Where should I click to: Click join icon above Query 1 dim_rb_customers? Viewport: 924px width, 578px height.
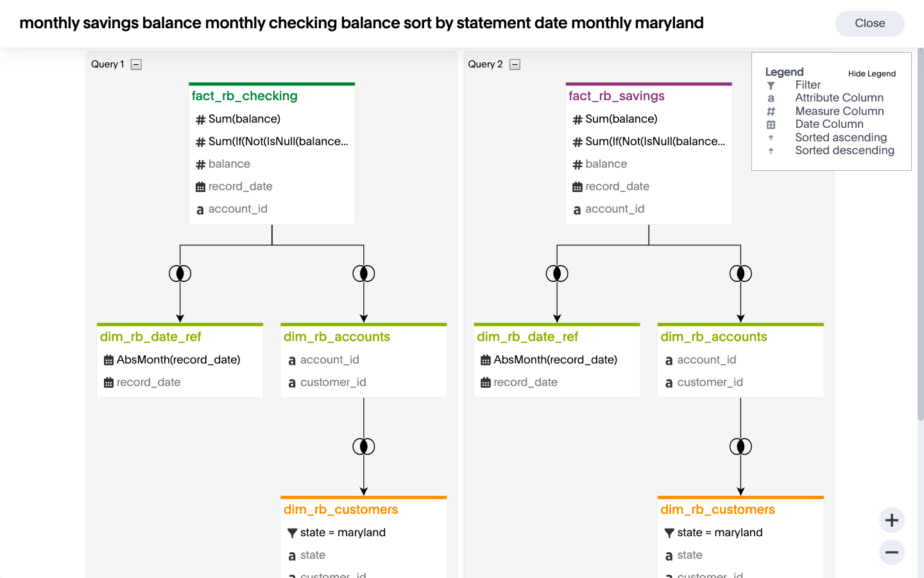pyautogui.click(x=364, y=446)
